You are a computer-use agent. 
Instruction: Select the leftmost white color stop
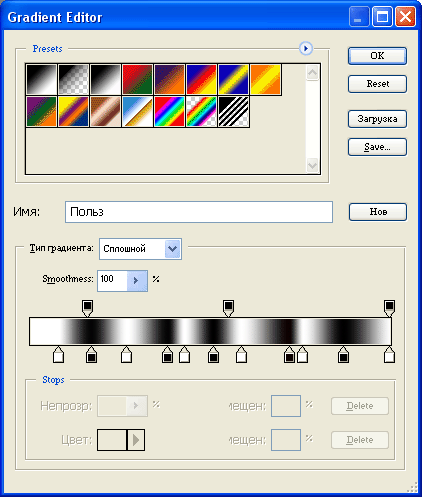[58, 355]
